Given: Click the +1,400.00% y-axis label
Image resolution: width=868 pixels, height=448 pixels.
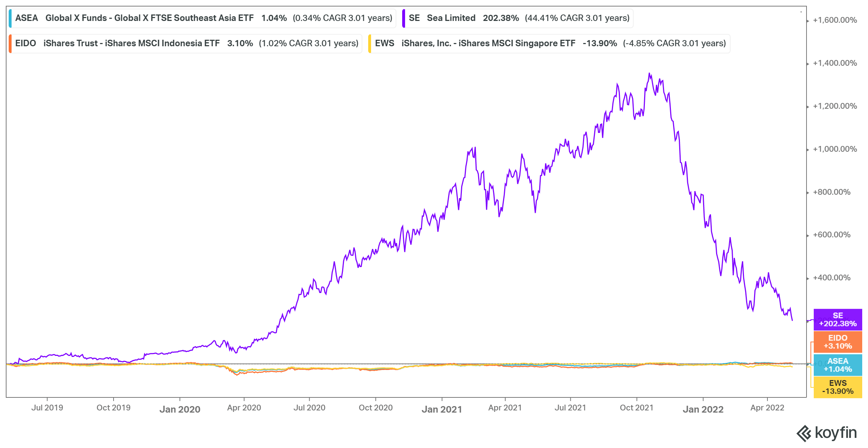Looking at the screenshot, I should (x=835, y=63).
